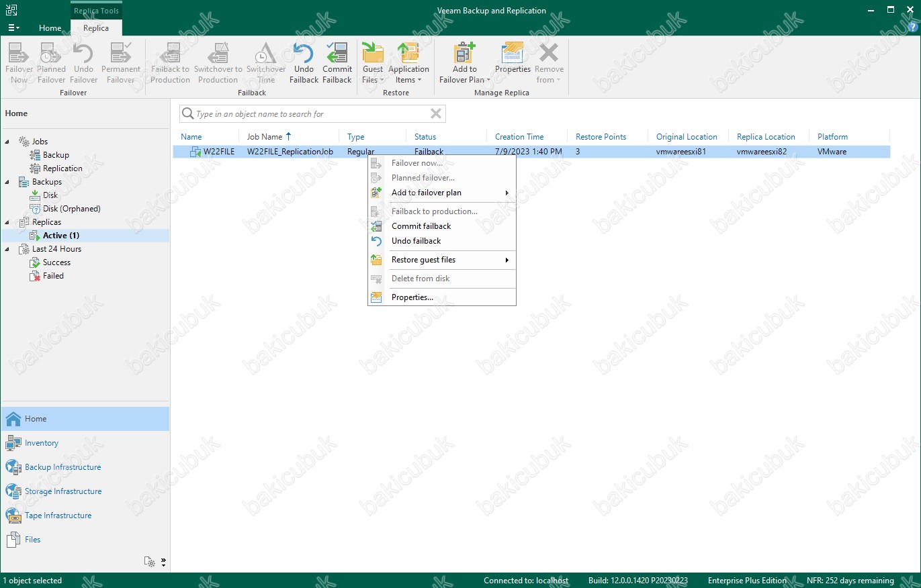Choose Commit failback from context menu
This screenshot has height=588, width=921.
point(421,226)
